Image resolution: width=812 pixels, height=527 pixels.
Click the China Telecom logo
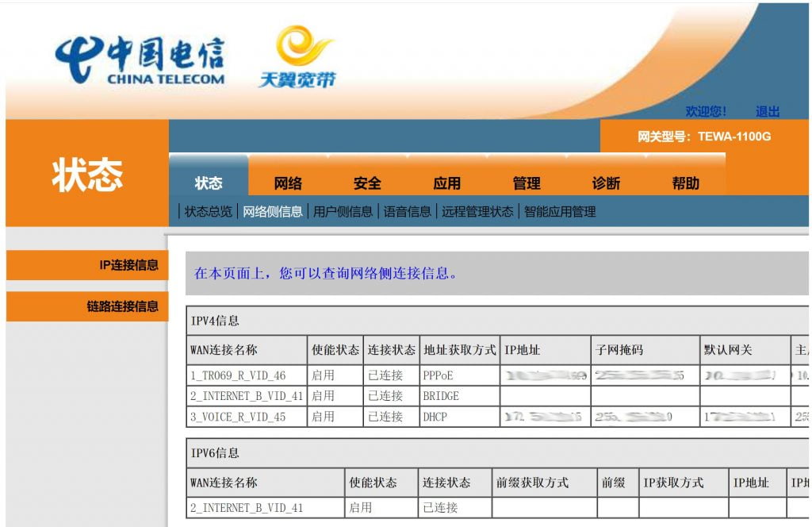pos(140,60)
